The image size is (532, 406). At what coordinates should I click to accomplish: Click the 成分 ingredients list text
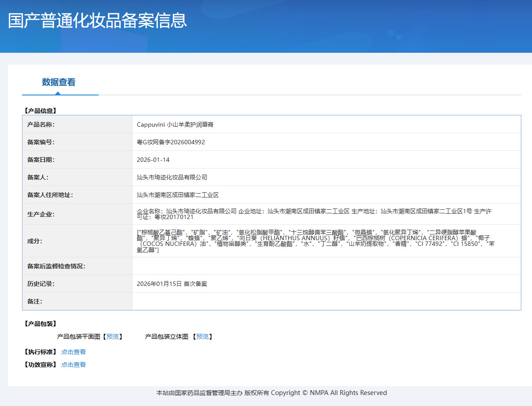click(x=315, y=241)
